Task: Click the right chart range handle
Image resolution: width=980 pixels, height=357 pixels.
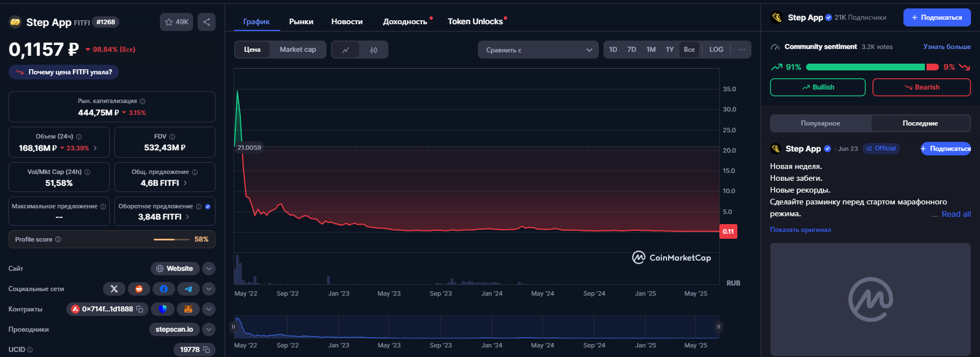Action: [719, 327]
